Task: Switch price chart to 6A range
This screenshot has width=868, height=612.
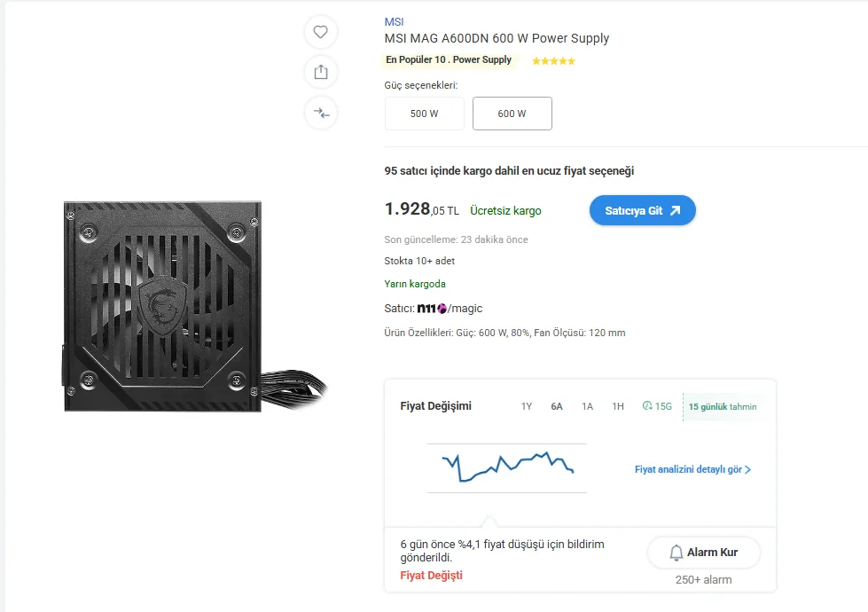Action: [x=557, y=407]
